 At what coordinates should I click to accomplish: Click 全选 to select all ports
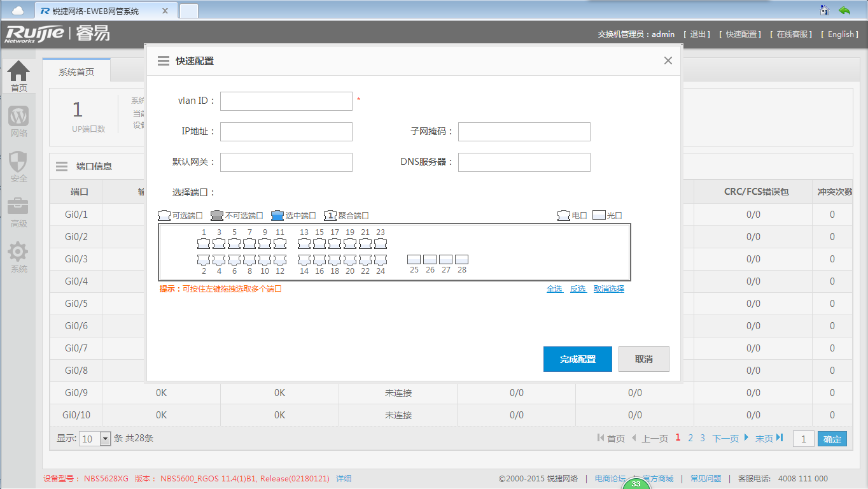pos(554,289)
